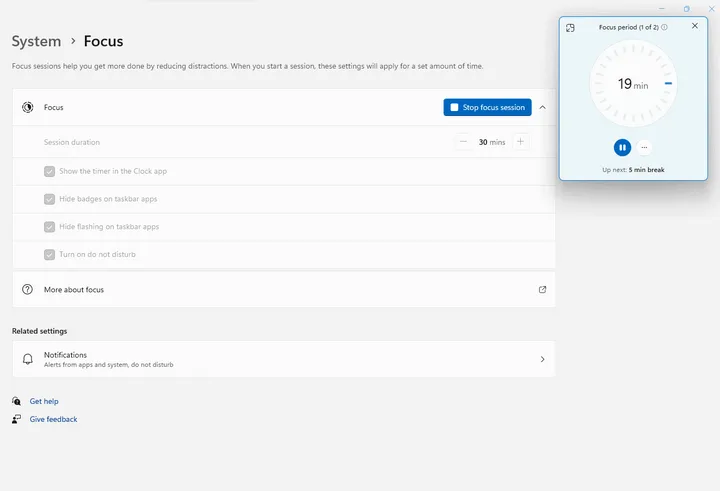This screenshot has height=491, width=720.
Task: Close the focus timer widget
Action: [695, 26]
